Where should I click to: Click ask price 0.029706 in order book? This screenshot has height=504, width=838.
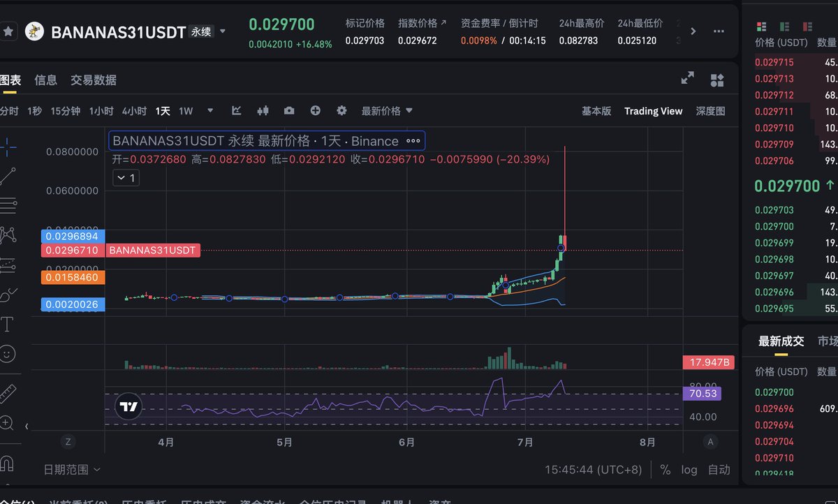(774, 161)
